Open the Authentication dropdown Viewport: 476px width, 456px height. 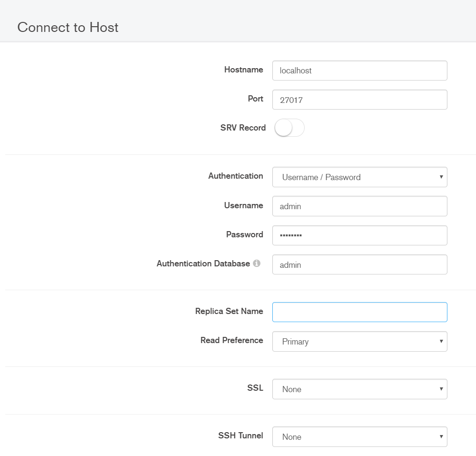point(359,177)
